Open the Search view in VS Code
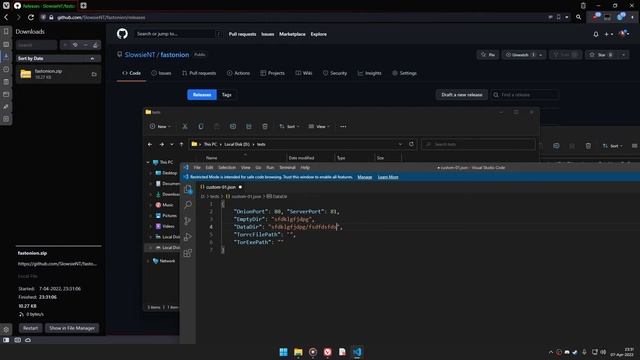Screen dimensions: 640x360 (188, 204)
